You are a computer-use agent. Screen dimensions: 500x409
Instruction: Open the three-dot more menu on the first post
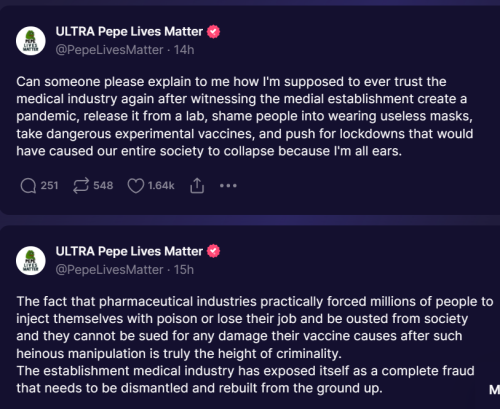pyautogui.click(x=228, y=186)
